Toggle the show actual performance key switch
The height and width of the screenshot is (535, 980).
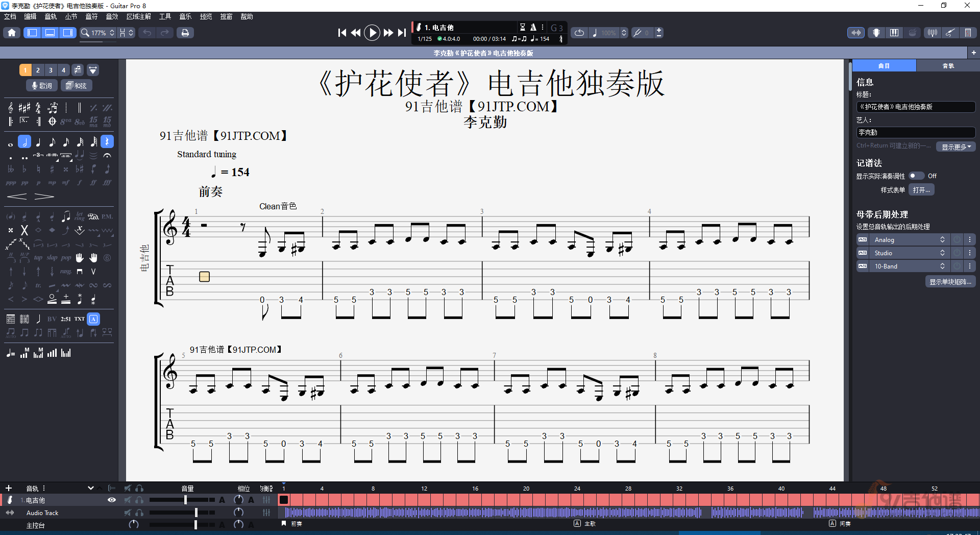917,176
